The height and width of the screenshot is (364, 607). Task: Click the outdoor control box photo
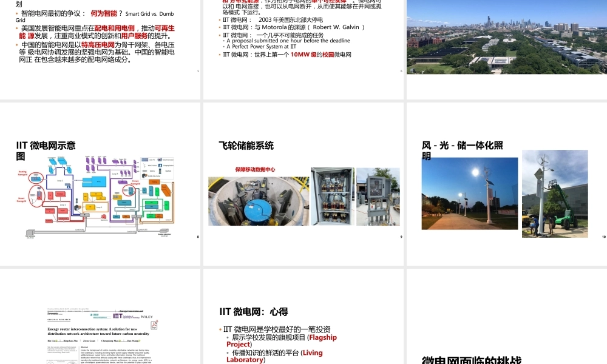pyautogui.click(x=378, y=196)
